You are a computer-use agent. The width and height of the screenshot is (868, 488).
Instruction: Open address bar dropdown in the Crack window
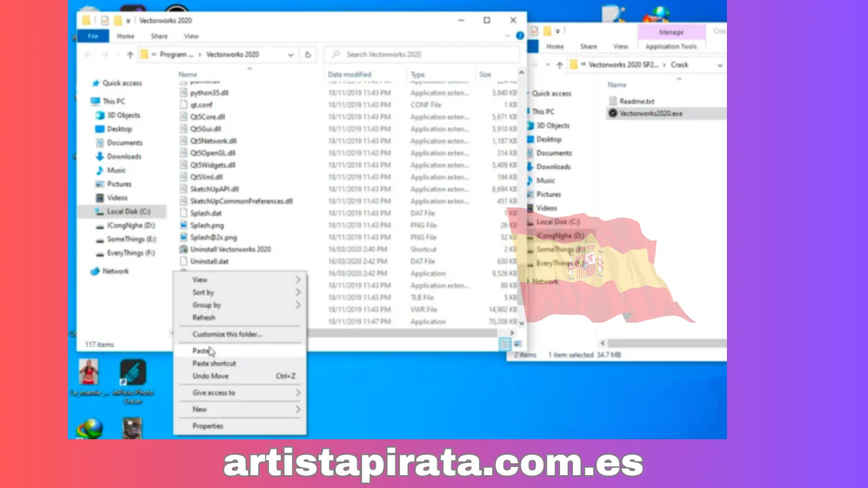tap(719, 65)
